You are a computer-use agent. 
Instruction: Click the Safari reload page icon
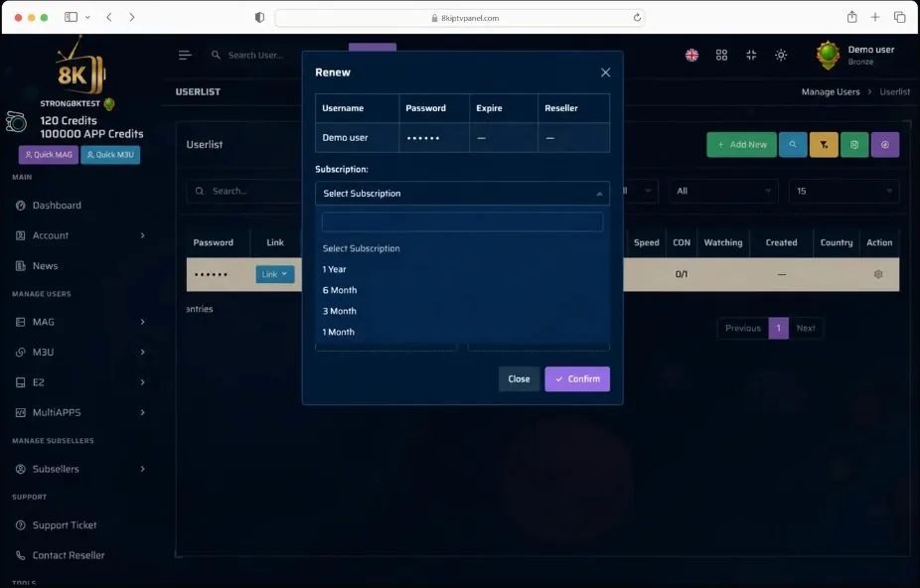click(x=637, y=18)
